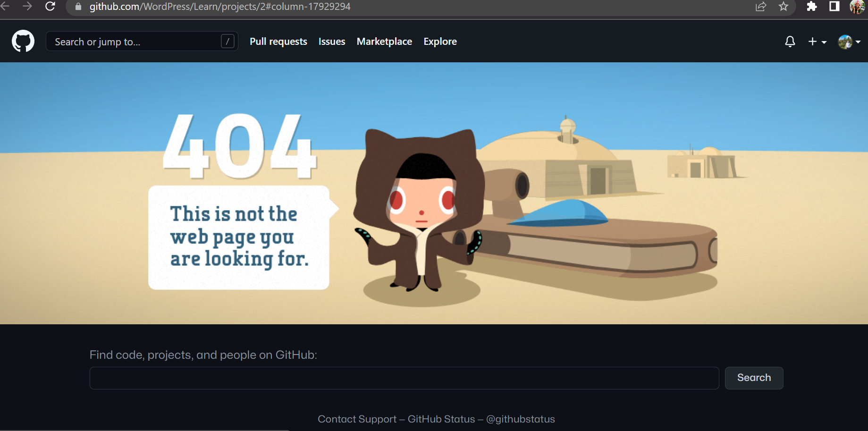Open the Marketplace menu item

(384, 42)
